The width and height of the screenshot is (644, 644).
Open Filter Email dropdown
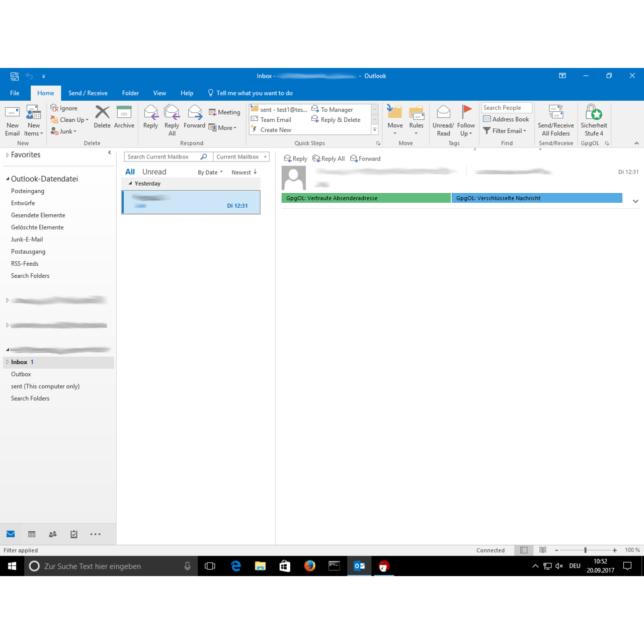pyautogui.click(x=505, y=131)
